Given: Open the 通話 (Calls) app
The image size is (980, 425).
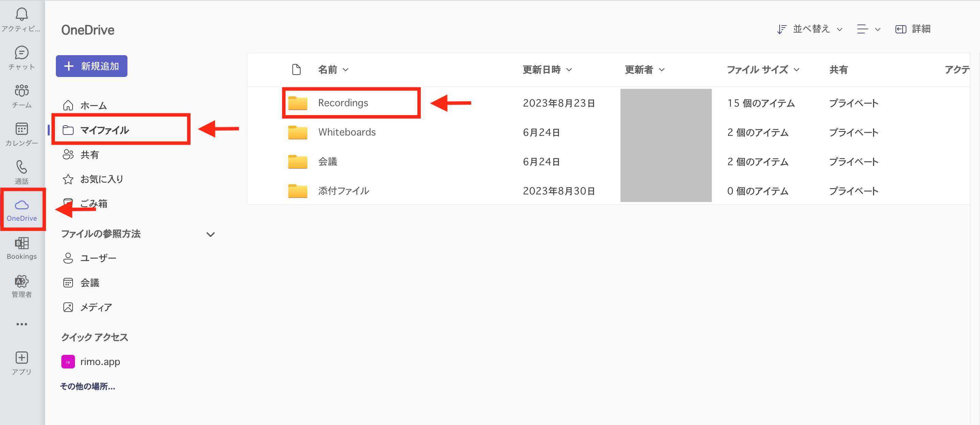Looking at the screenshot, I should coord(22,172).
